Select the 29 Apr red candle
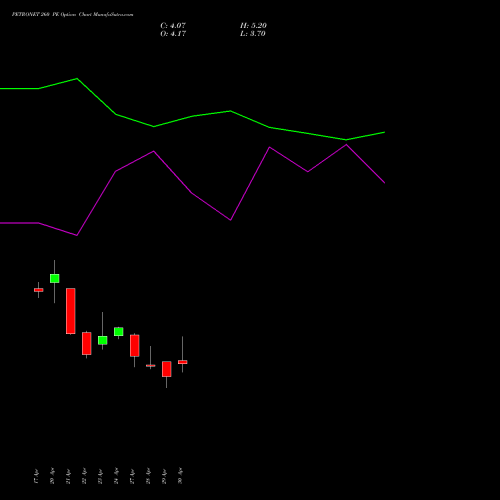 [x=167, y=369]
